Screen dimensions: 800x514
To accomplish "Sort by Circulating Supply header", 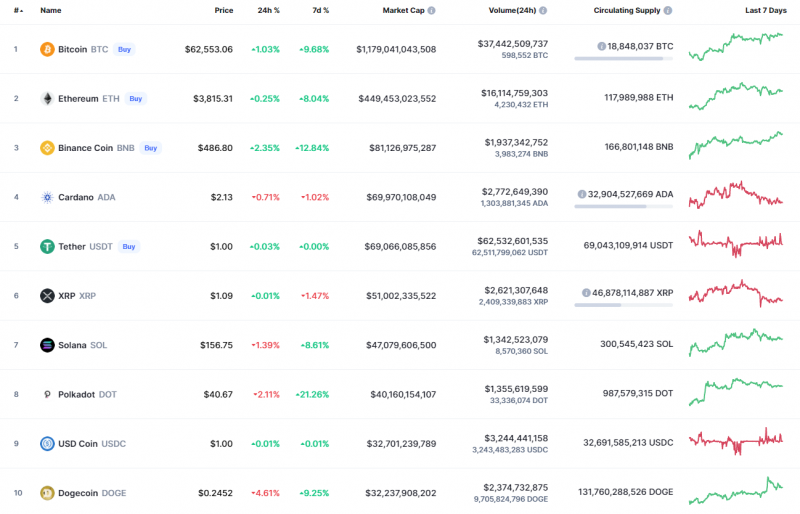I will [x=627, y=10].
